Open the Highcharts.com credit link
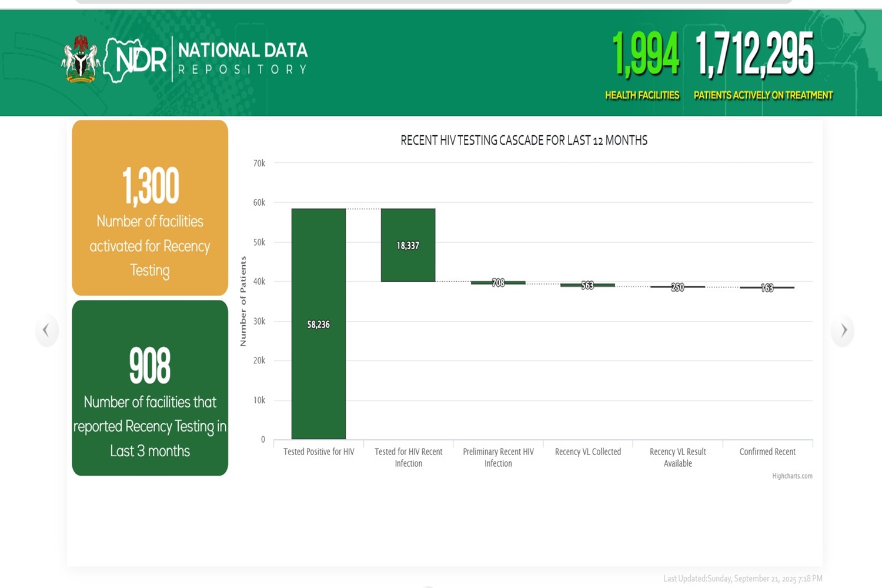The width and height of the screenshot is (882, 588). [x=791, y=476]
